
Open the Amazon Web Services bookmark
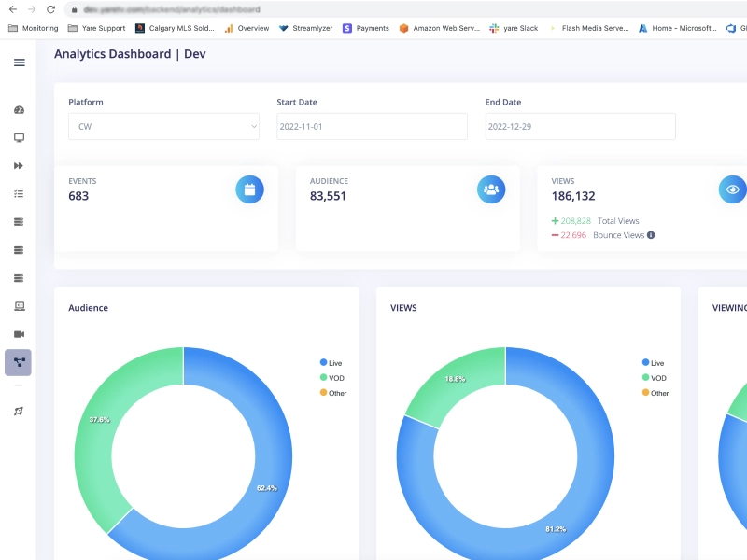[x=440, y=28]
